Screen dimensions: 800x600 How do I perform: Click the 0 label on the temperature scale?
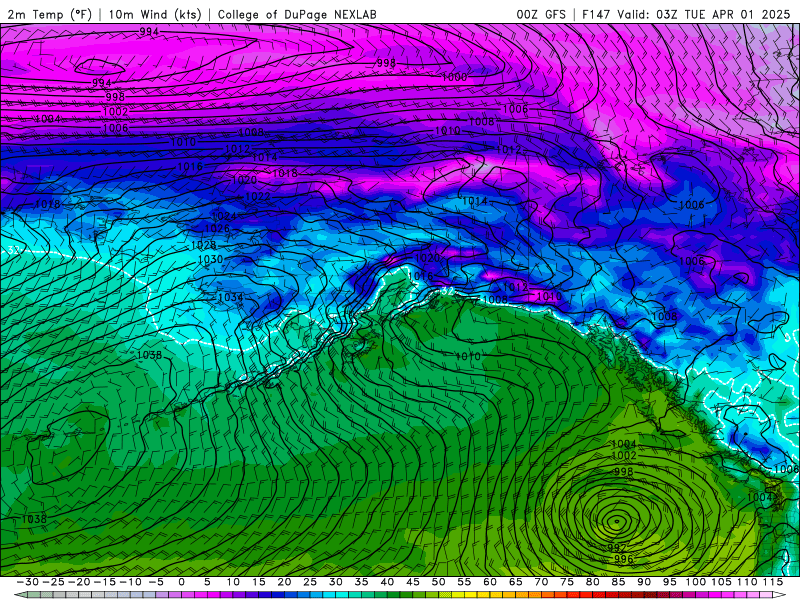[x=182, y=582]
